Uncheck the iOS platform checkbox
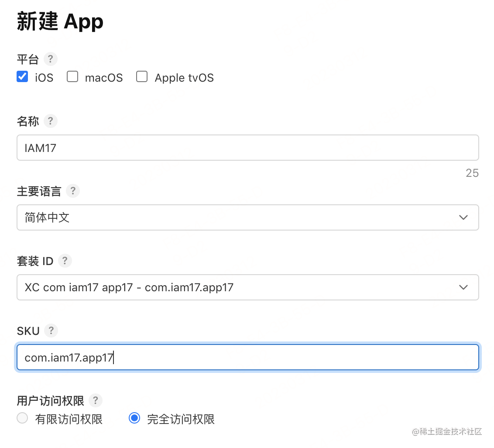The width and height of the screenshot is (494, 448). [22, 76]
